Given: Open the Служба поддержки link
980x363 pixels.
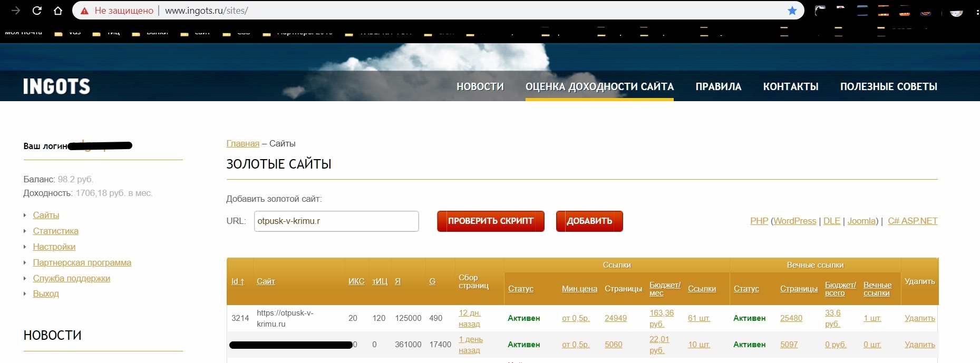Looking at the screenshot, I should 71,278.
